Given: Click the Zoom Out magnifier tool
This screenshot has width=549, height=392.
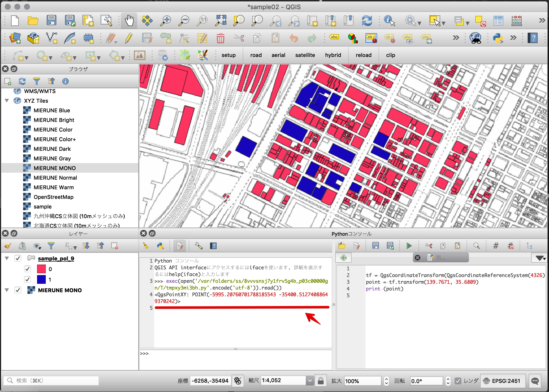Looking at the screenshot, I should click(184, 20).
